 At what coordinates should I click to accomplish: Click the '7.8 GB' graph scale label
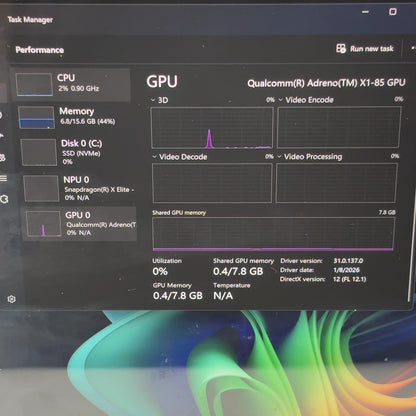point(387,212)
